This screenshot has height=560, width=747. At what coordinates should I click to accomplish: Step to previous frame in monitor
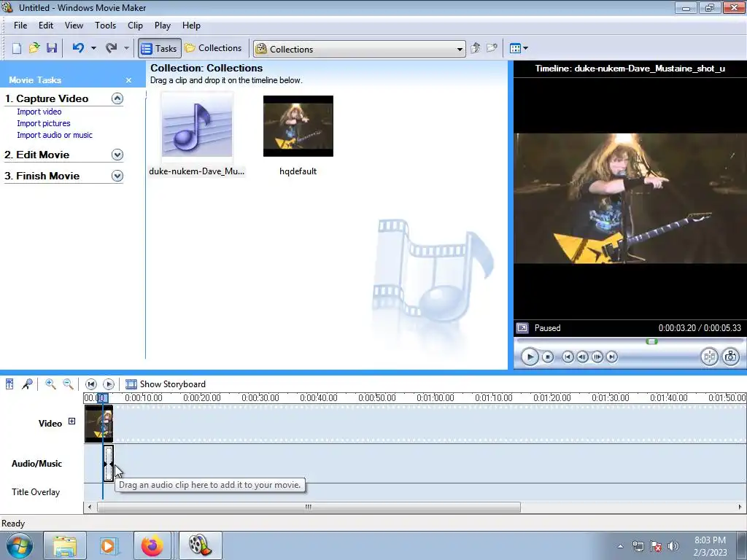[582, 357]
